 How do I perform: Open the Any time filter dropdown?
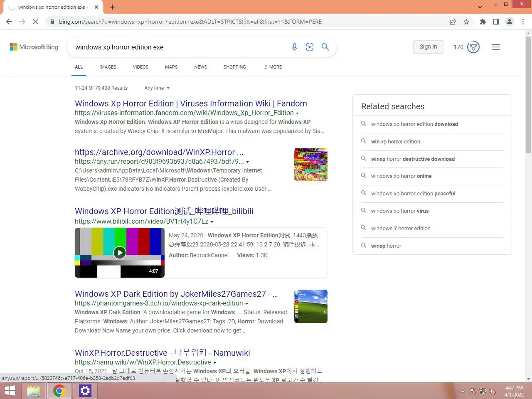tap(157, 88)
